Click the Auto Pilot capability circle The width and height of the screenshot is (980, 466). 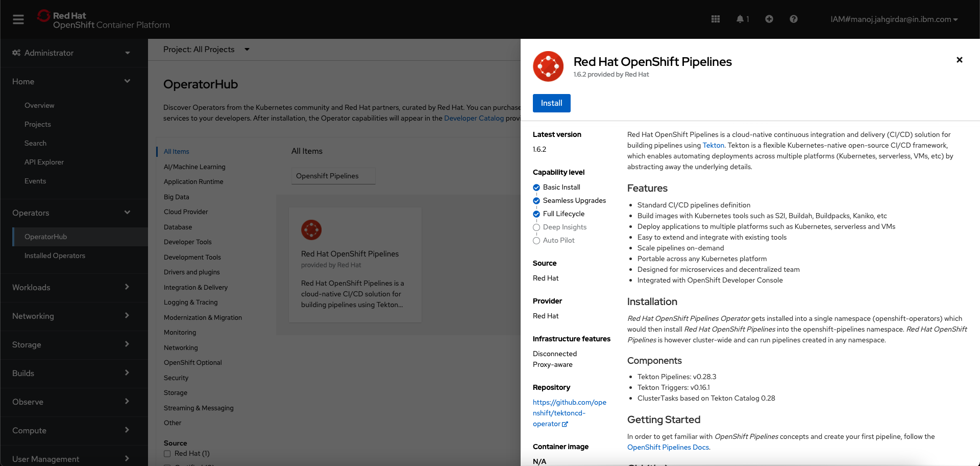[x=536, y=241]
